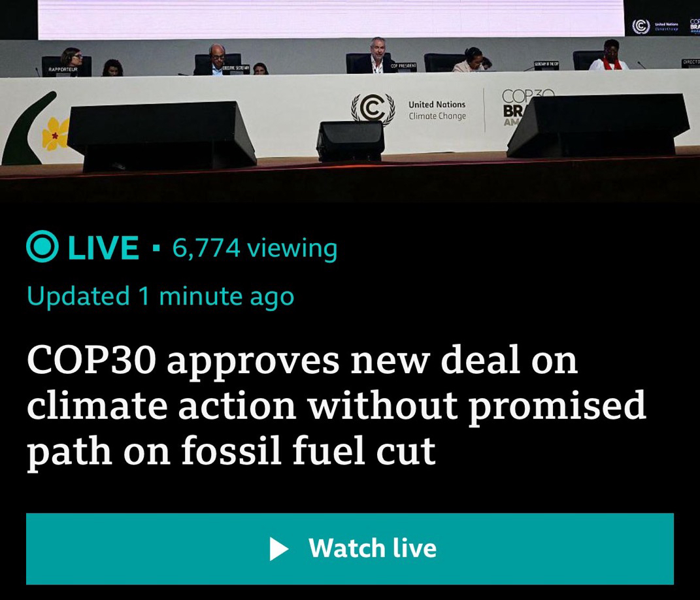This screenshot has width=700, height=600.
Task: Open the COP30 approves new deal headline
Action: [x=336, y=405]
